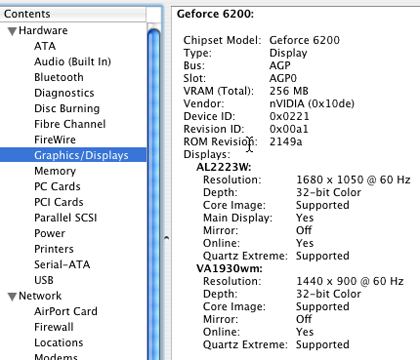Click the Bus value AGP
The width and height of the screenshot is (420, 360).
(280, 66)
